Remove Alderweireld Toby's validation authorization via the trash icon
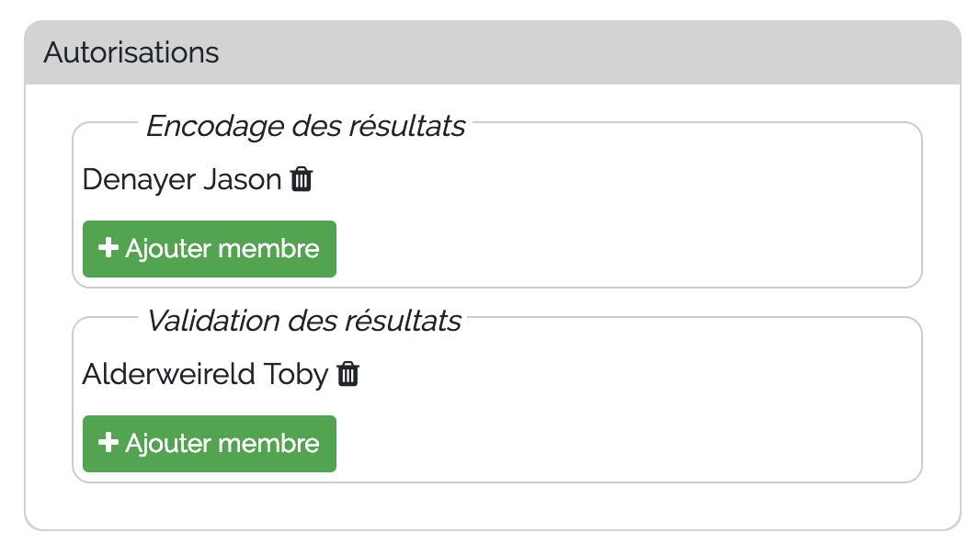The width and height of the screenshot is (980, 544). pyautogui.click(x=348, y=374)
